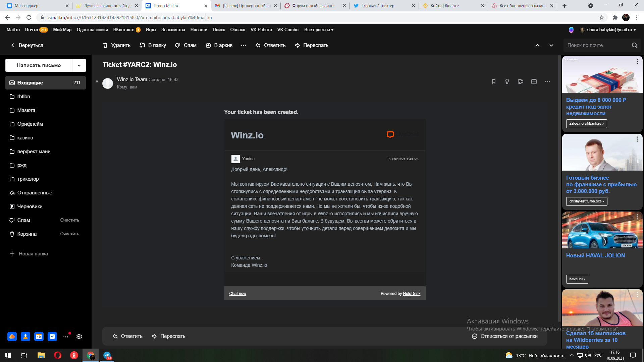Open the options menu of the credit ad
Screen dimensions: 644x362
637,61
